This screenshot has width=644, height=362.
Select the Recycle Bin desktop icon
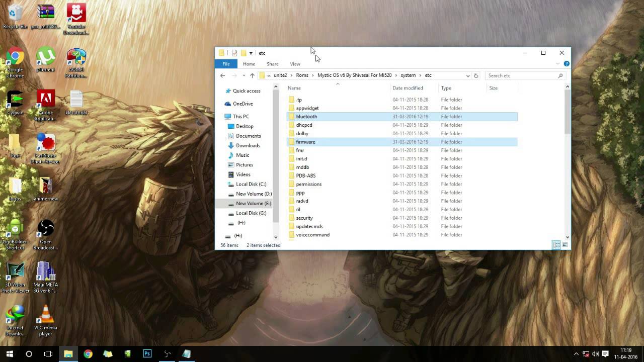click(15, 16)
